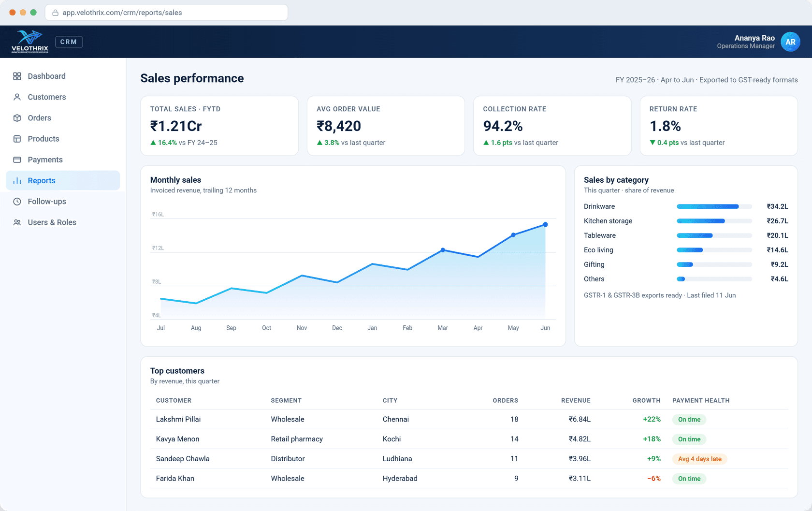This screenshot has width=812, height=511.
Task: Click the Jun data point on chart
Action: point(545,224)
